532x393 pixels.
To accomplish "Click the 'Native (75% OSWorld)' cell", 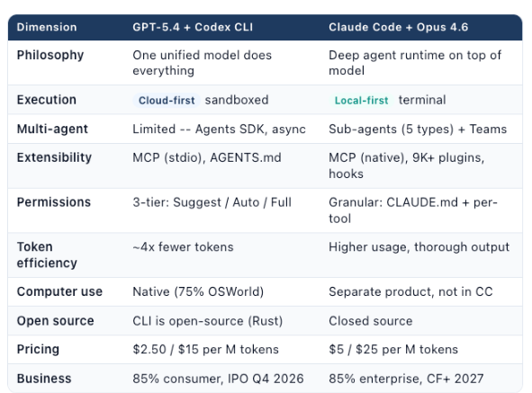I will [198, 291].
